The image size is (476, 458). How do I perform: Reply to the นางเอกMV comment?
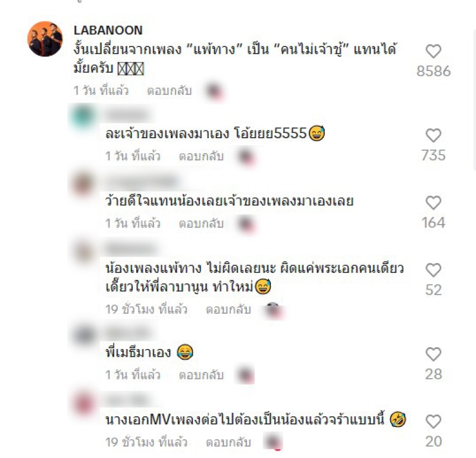tap(228, 442)
